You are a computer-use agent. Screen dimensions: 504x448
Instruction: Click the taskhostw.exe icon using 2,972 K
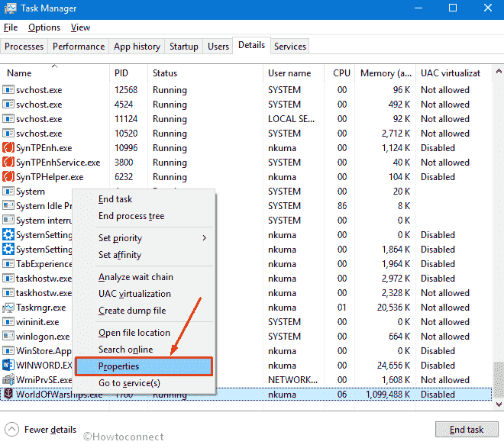pyautogui.click(x=8, y=278)
